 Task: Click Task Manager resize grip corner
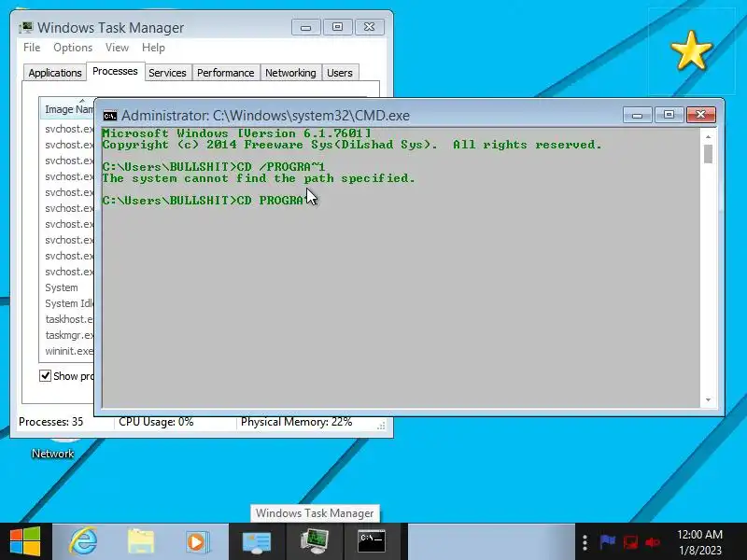[381, 426]
